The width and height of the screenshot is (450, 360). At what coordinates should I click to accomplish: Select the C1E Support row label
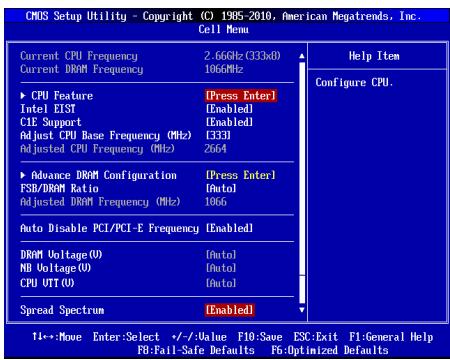tap(51, 122)
